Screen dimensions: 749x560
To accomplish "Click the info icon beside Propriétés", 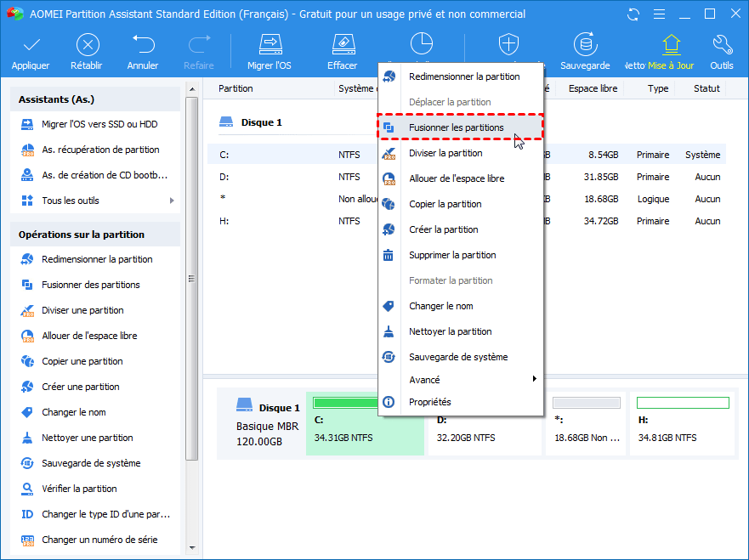I will click(x=389, y=402).
